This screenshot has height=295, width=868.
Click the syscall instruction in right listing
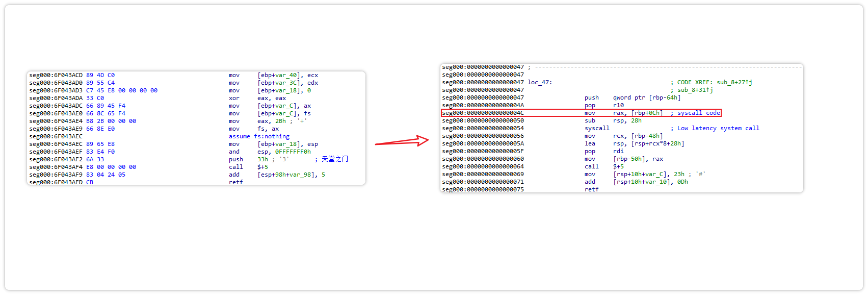coord(597,128)
